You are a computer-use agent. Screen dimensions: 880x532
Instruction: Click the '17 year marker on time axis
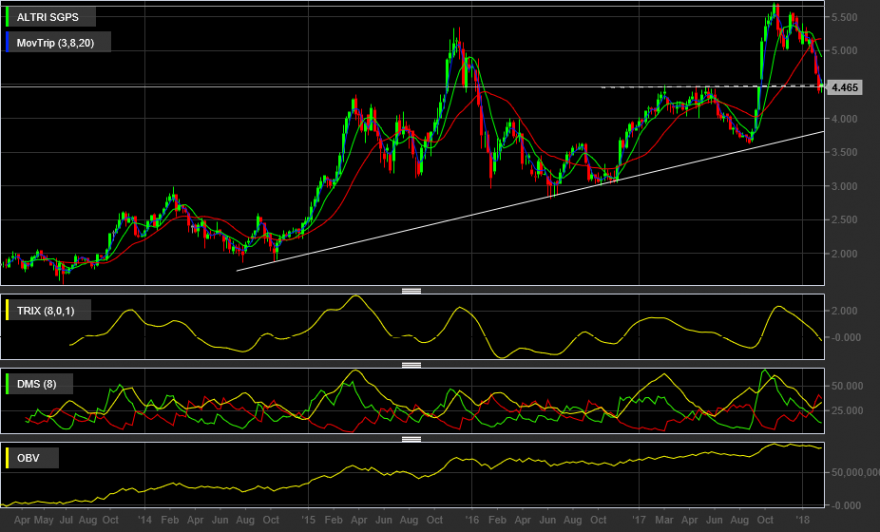tap(639, 520)
